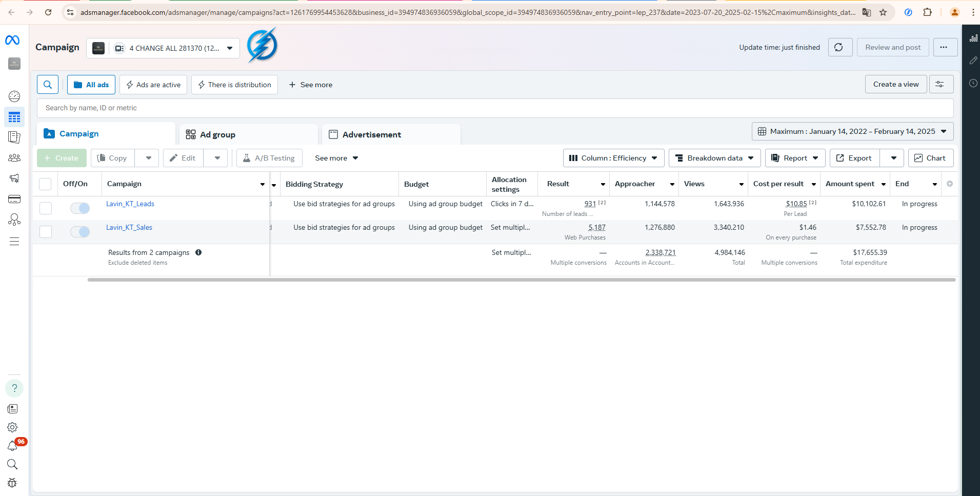Switch to the Ad group tab
Viewport: 980px width, 496px height.
(x=249, y=134)
